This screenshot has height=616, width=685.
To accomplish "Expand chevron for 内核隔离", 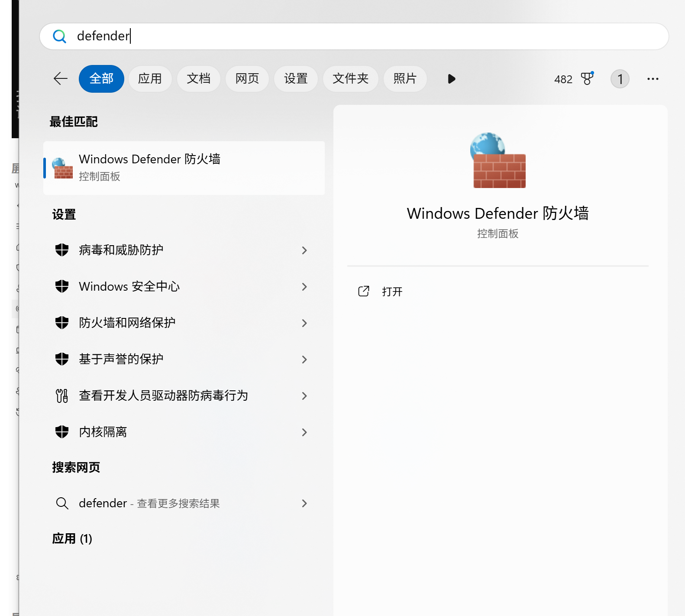I will 304,432.
